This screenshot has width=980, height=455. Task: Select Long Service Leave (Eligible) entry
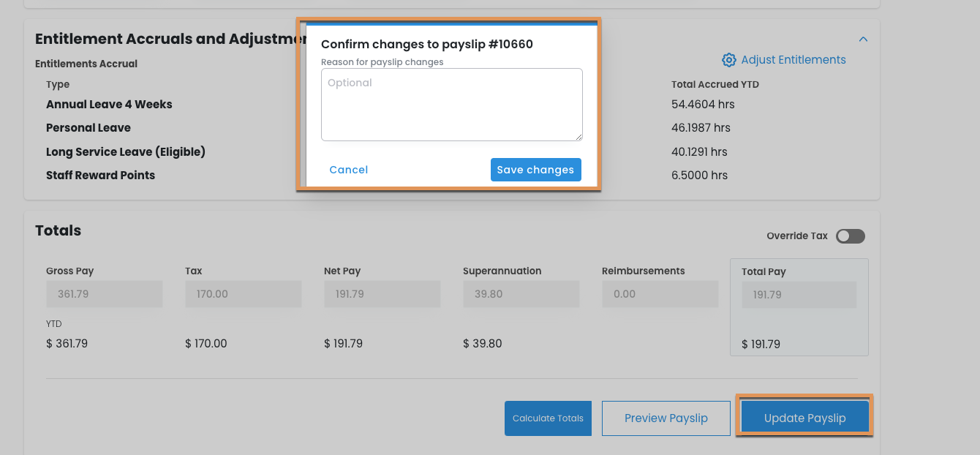[126, 152]
